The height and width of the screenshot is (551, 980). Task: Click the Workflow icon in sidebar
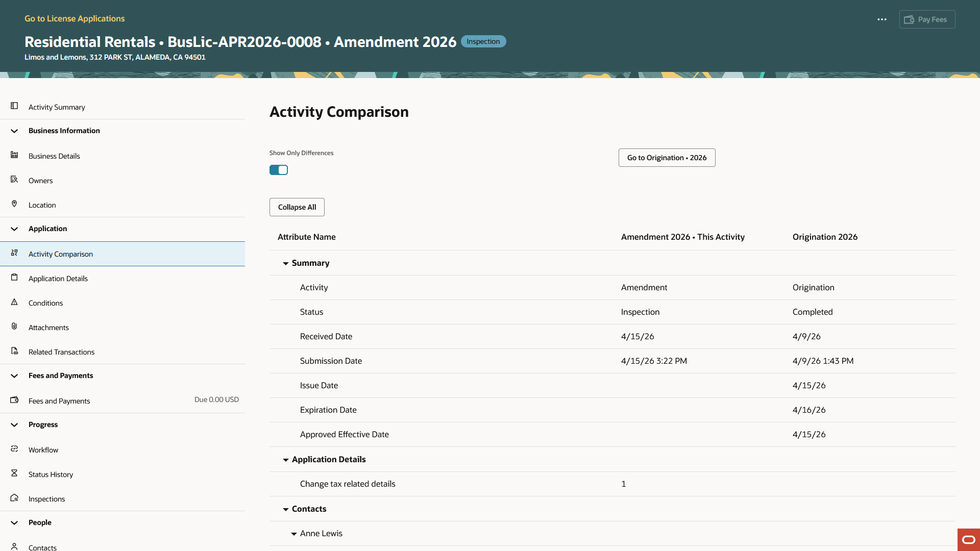(14, 448)
